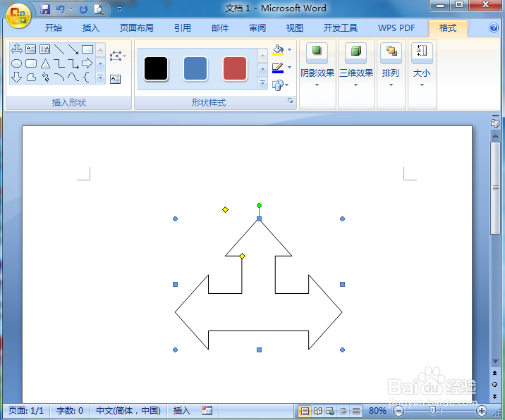The height and width of the screenshot is (420, 505).
Task: Switch to print layout view
Action: tap(305, 411)
